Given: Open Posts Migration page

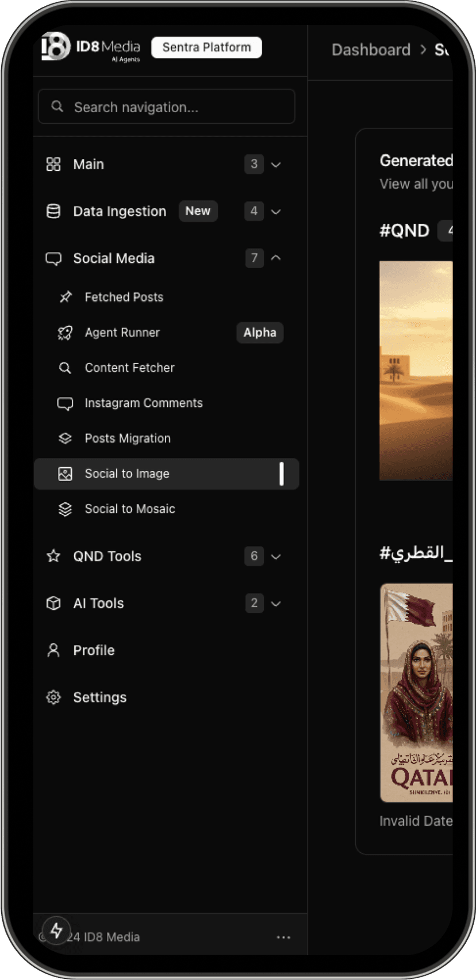Looking at the screenshot, I should 128,438.
